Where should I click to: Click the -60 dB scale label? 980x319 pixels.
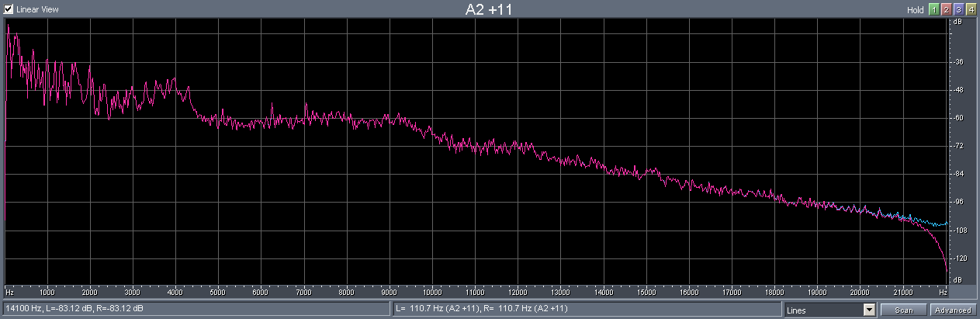[959, 118]
